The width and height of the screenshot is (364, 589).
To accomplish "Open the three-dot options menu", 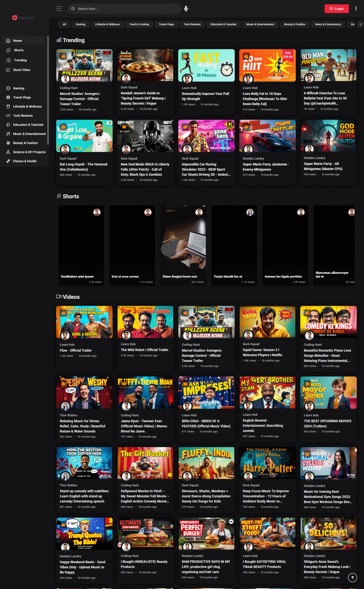I will click(356, 9).
